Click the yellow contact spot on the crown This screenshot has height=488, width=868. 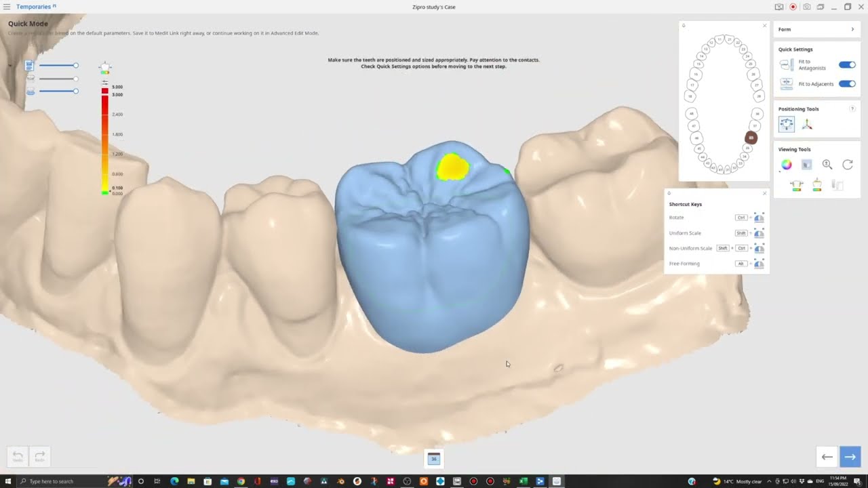click(452, 167)
